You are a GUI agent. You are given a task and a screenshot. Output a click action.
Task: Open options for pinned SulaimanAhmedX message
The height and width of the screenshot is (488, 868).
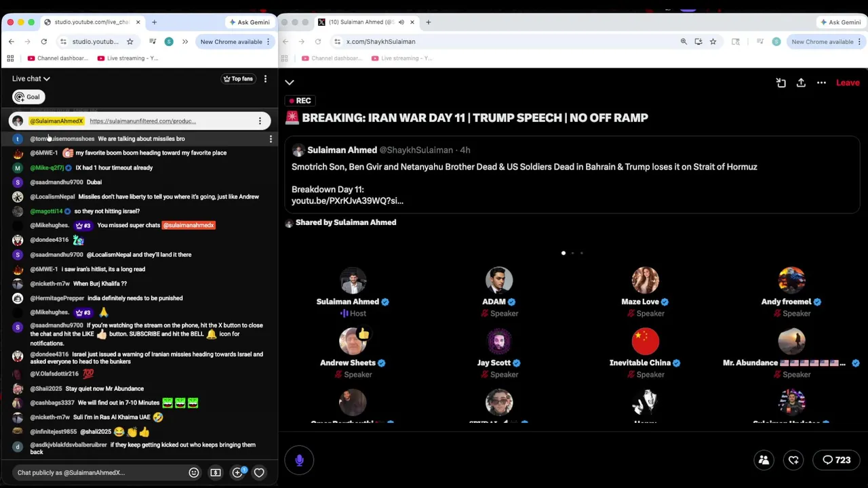tap(260, 121)
